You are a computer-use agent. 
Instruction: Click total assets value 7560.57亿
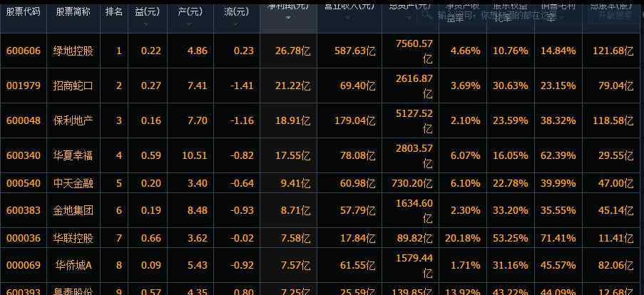click(x=414, y=51)
